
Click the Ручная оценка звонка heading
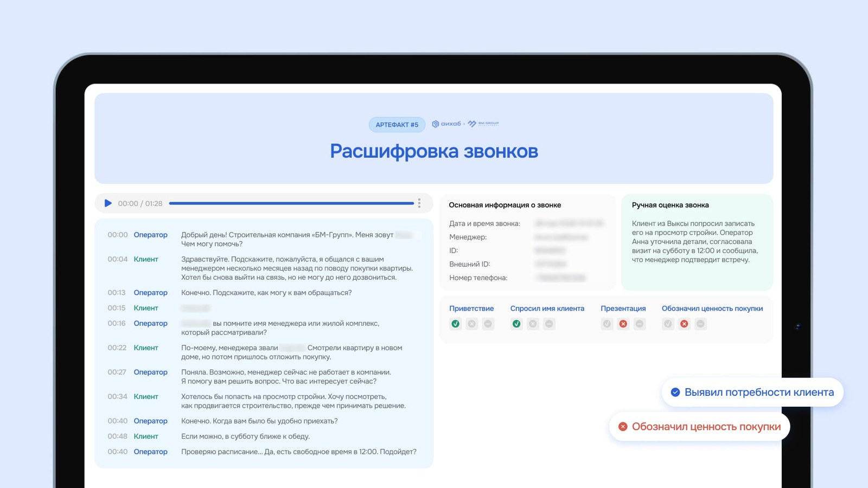670,205
